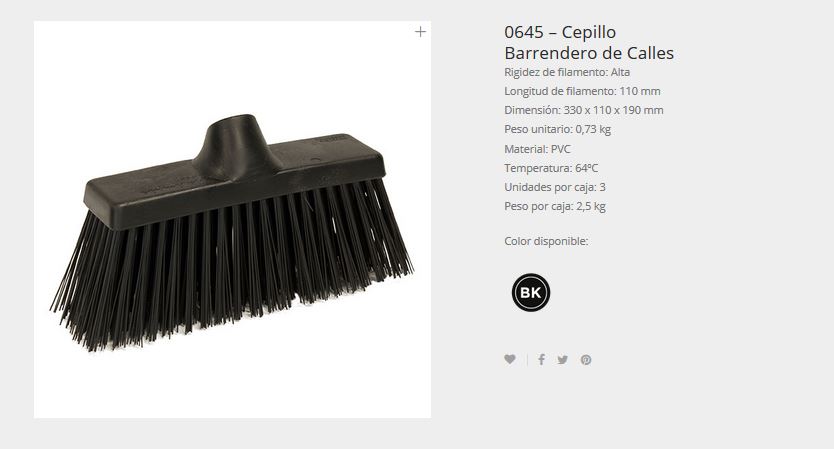The image size is (834, 449).
Task: Add the product to wishlist with heart icon
Action: point(510,359)
